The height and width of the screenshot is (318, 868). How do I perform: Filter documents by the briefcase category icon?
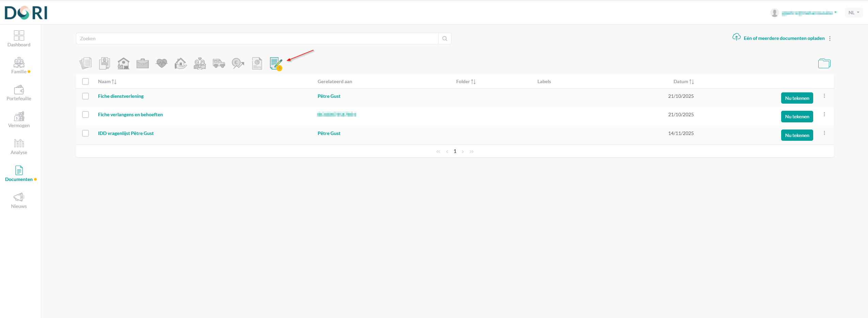click(143, 63)
